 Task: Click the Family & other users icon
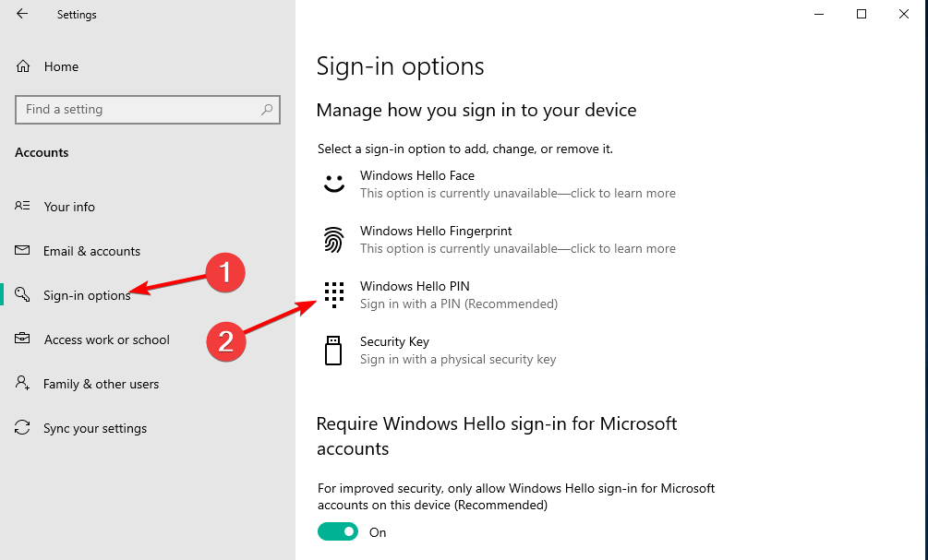tap(22, 383)
